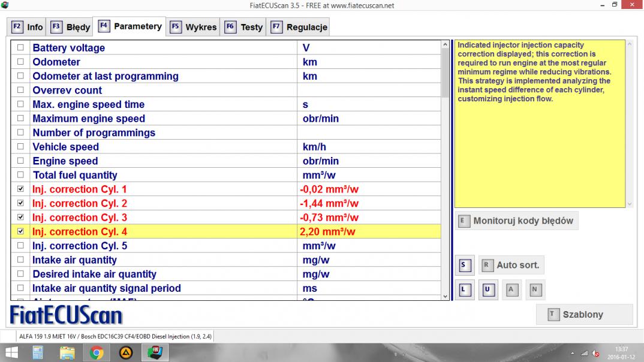This screenshot has height=362, width=644.
Task: Select the 2,20 mm³/w value
Action: 327,231
